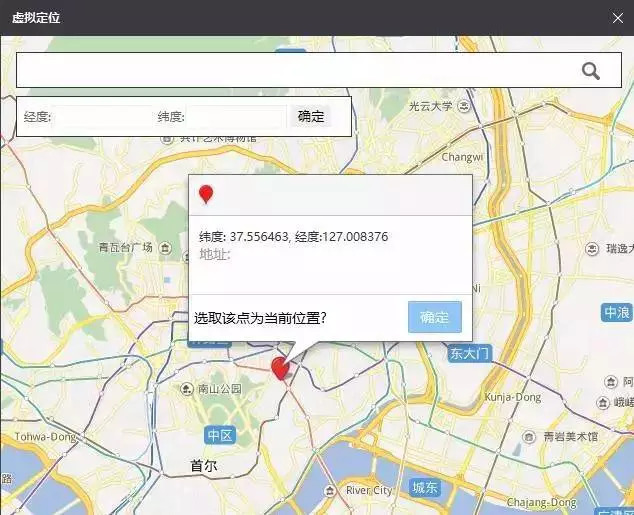Select the 青瓦台广场 landmark icon
This screenshot has width=634, height=515.
(x=165, y=247)
